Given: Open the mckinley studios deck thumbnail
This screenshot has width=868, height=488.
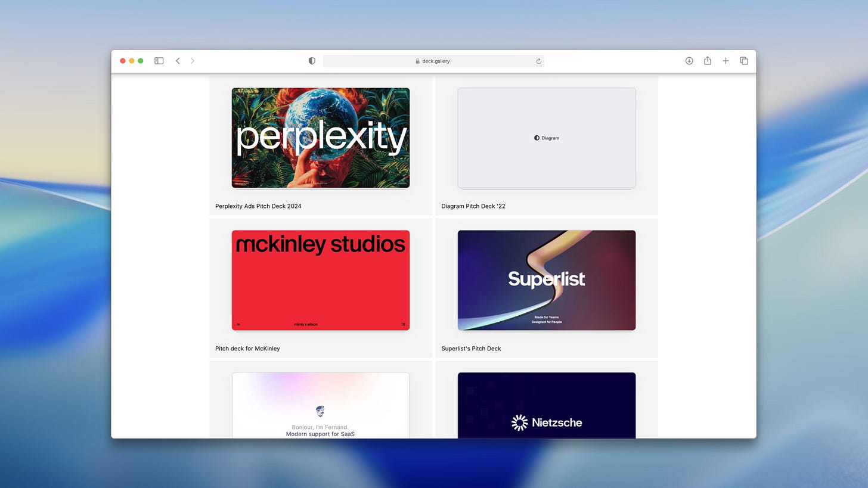Looking at the screenshot, I should point(321,280).
